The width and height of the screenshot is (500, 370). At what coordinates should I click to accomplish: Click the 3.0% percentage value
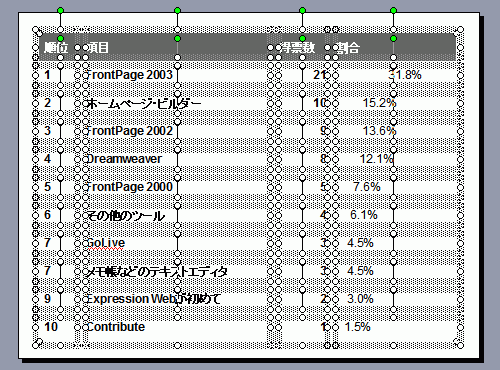(360, 299)
